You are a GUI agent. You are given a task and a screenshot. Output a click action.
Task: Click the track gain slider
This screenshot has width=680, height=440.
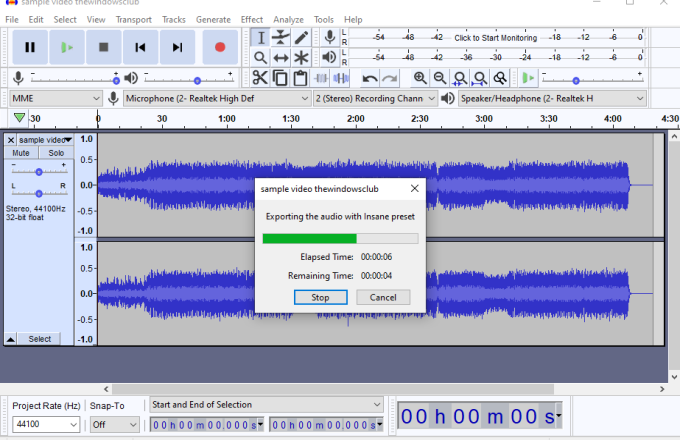[x=38, y=170]
